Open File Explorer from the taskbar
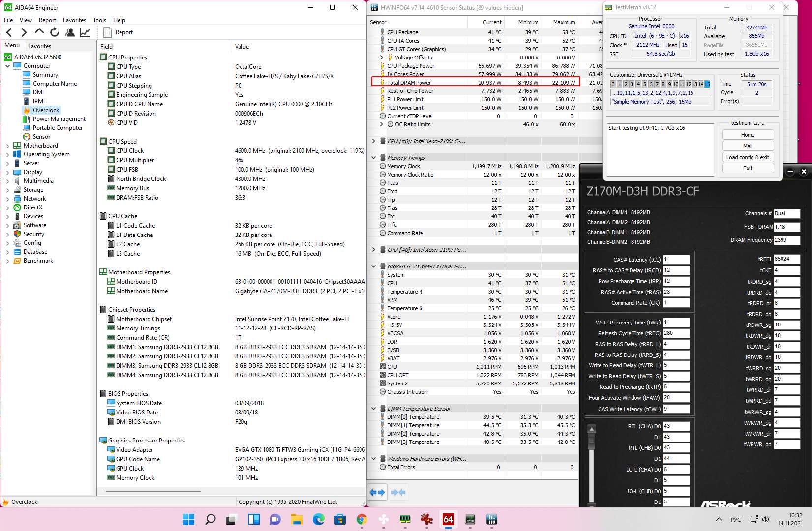812x531 pixels. click(x=297, y=519)
